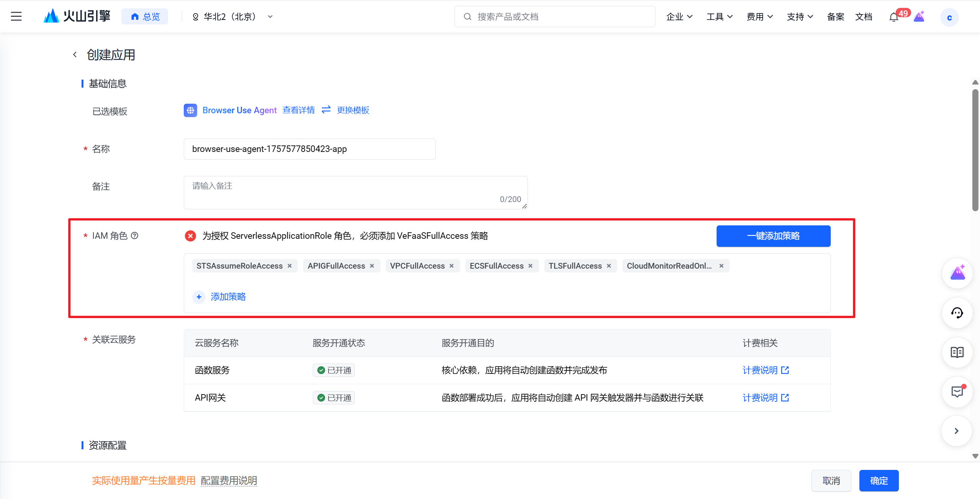The width and height of the screenshot is (980, 499).
Task: Open 查看详情 for Browser Use Agent
Action: click(x=298, y=110)
